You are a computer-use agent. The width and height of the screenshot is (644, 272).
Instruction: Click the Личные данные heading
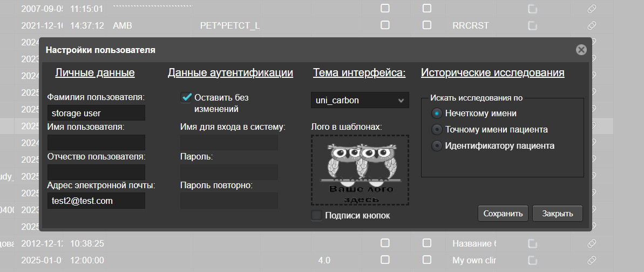[x=95, y=73]
